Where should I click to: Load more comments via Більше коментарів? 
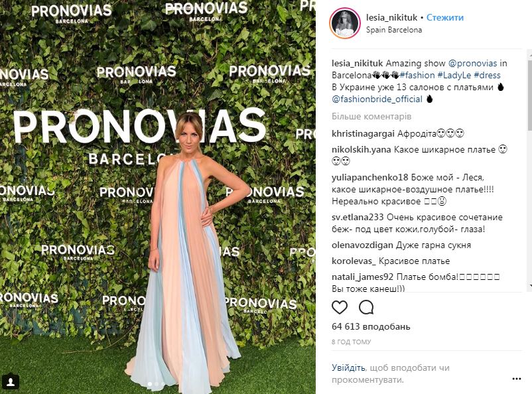[371, 116]
